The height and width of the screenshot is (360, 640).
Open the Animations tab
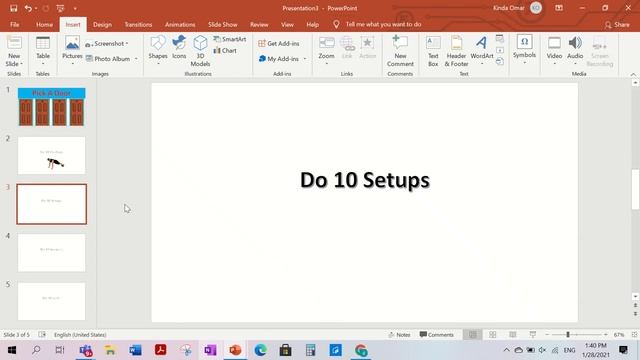pos(180,24)
